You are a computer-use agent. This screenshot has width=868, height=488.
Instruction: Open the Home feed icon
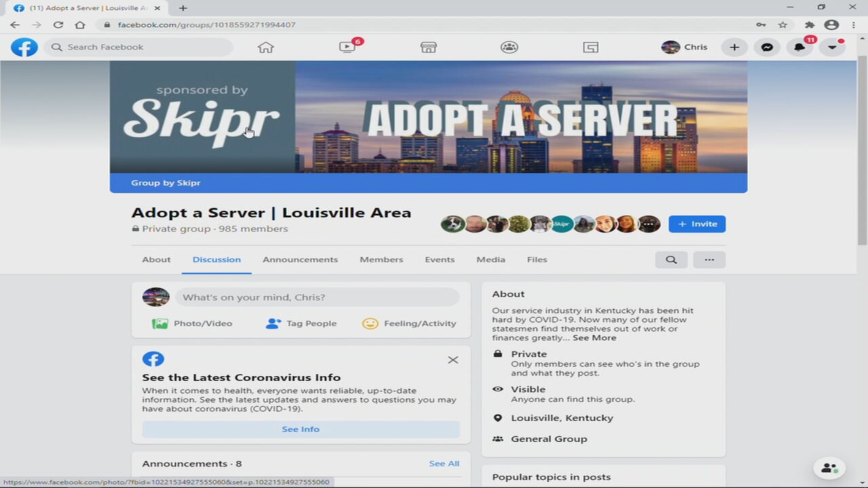click(x=266, y=47)
